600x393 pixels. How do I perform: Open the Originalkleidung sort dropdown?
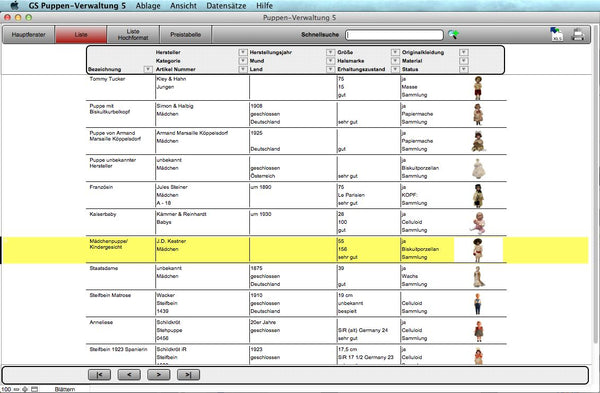coord(463,52)
